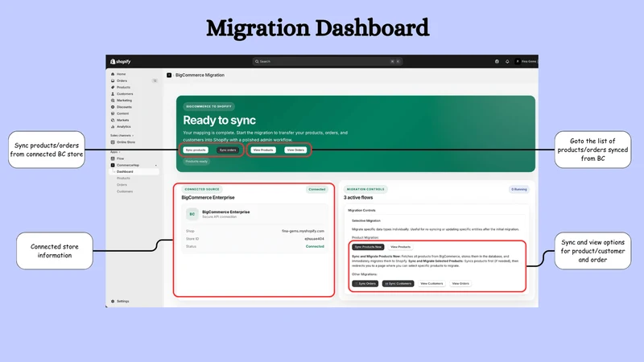
Task: Open main Products via its tag icon
Action: [113, 88]
